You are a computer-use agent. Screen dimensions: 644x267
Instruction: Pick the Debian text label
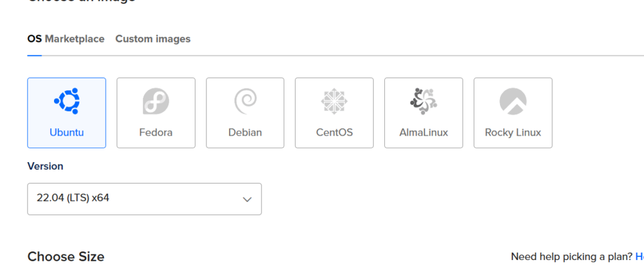click(245, 133)
